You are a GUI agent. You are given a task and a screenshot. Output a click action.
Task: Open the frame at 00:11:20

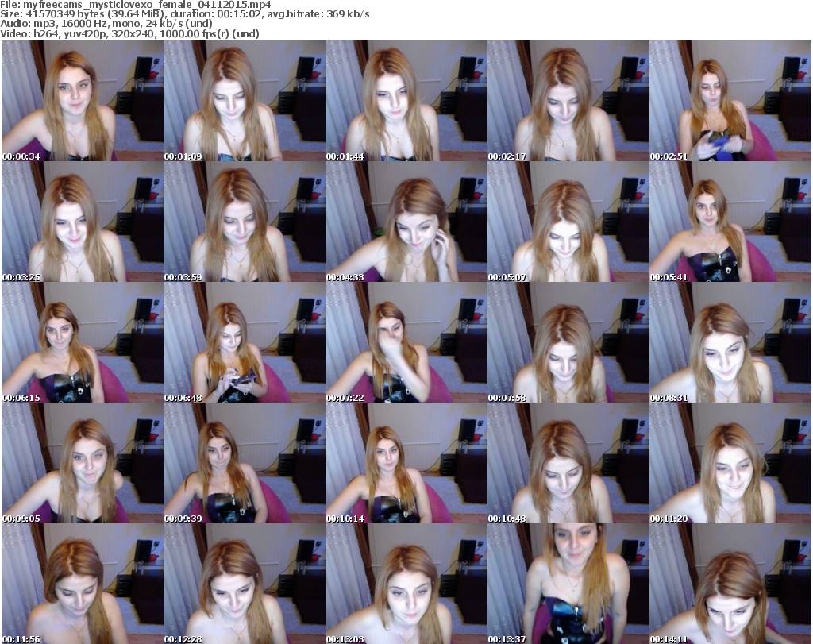click(x=730, y=463)
